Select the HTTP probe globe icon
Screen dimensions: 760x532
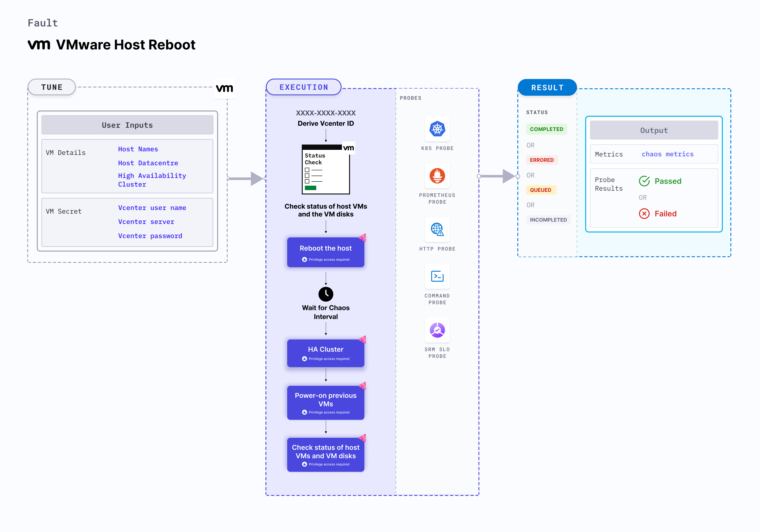pos(437,229)
